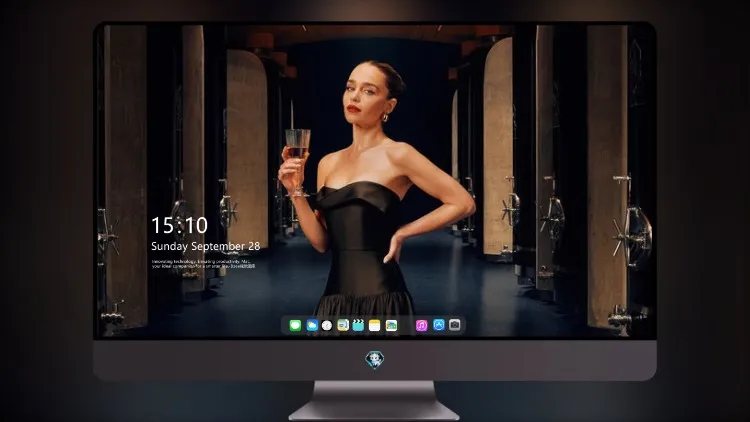Open the Clock app in the dock
The height and width of the screenshot is (422, 750).
[x=327, y=325]
